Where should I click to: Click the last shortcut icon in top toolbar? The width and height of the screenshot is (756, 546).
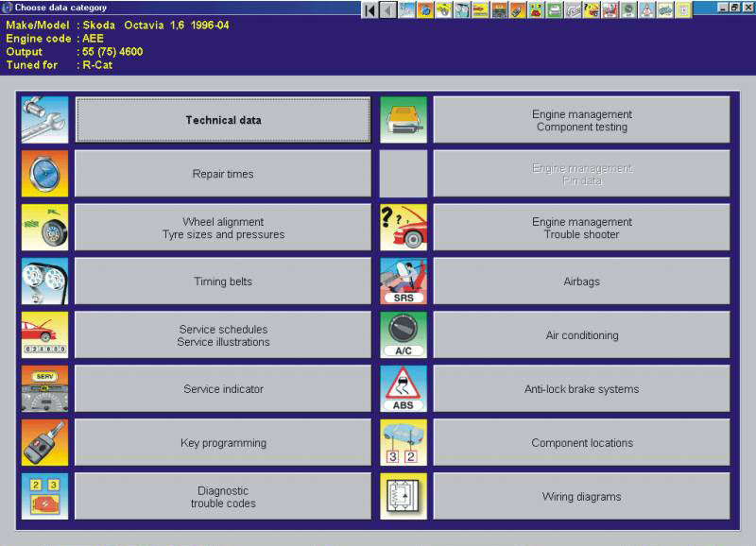pos(683,9)
